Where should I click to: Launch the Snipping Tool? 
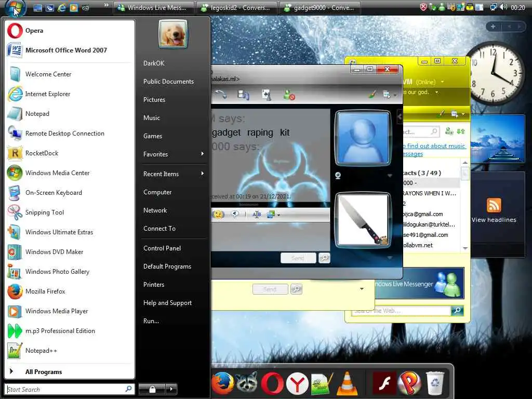click(x=69, y=212)
